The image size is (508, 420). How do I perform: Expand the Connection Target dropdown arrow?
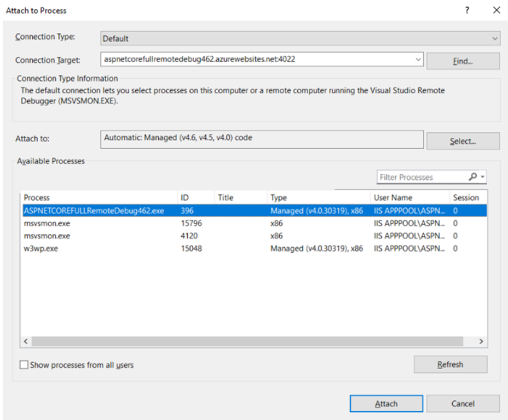(418, 60)
